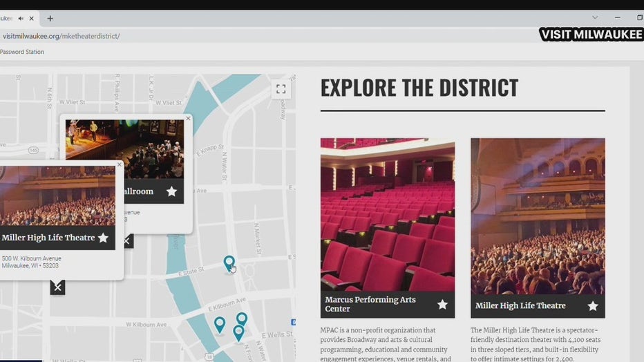The height and width of the screenshot is (362, 644).
Task: Favorite Miller High Life Theatre in map popup
Action: pos(103,238)
